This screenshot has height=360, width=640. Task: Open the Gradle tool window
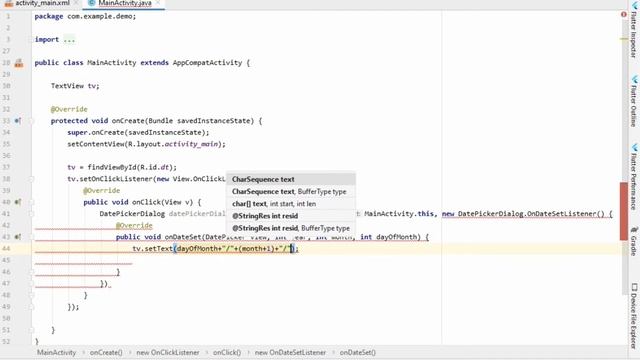[x=634, y=241]
